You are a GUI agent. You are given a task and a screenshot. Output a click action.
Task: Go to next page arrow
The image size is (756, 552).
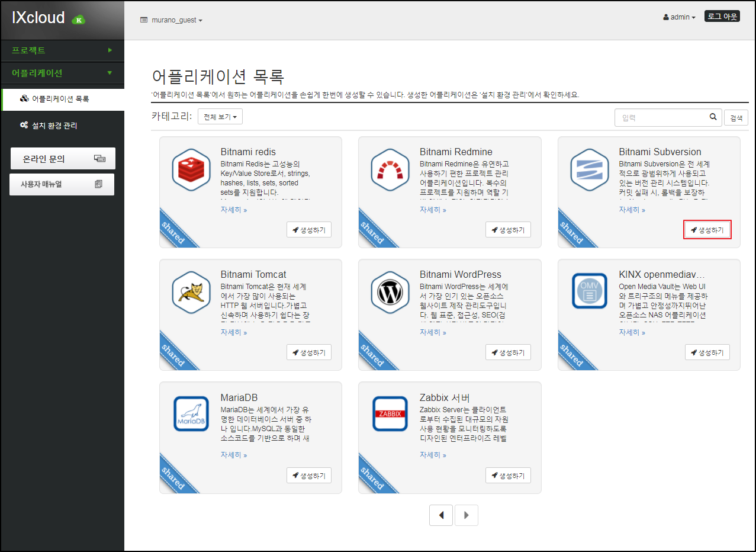(467, 515)
